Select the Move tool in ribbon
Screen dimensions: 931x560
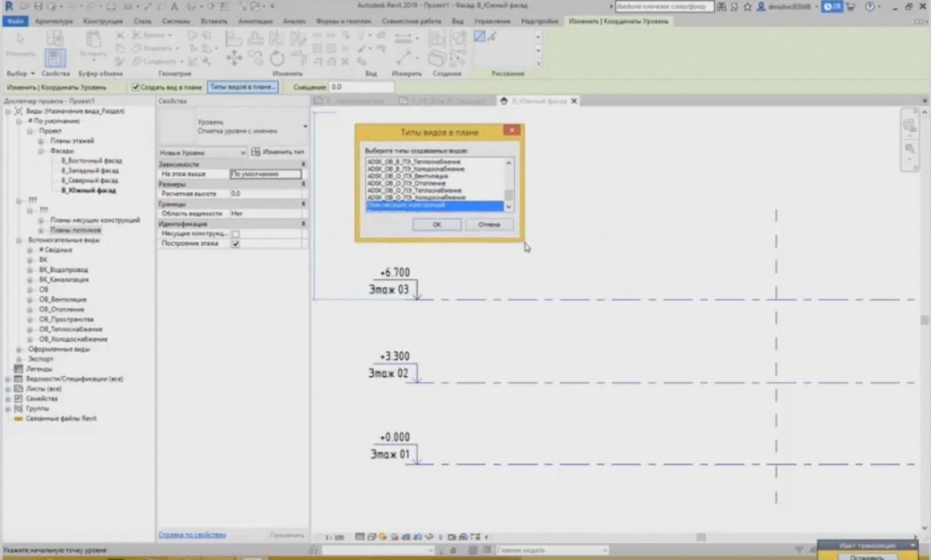point(234,59)
